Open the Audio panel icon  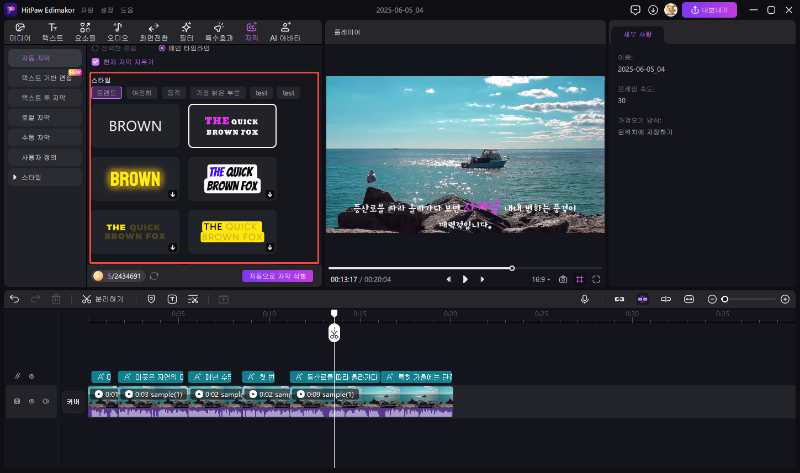[x=118, y=30]
